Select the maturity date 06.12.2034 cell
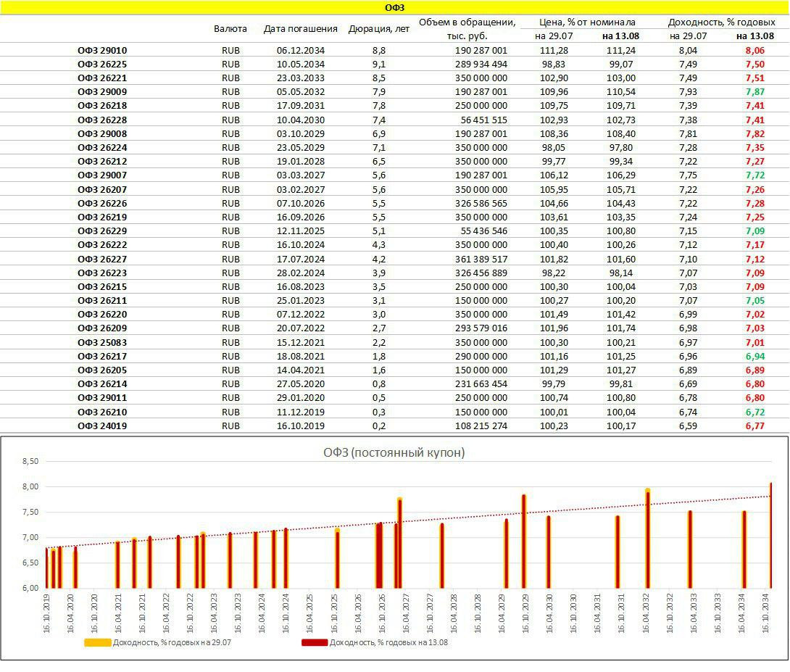 click(300, 51)
